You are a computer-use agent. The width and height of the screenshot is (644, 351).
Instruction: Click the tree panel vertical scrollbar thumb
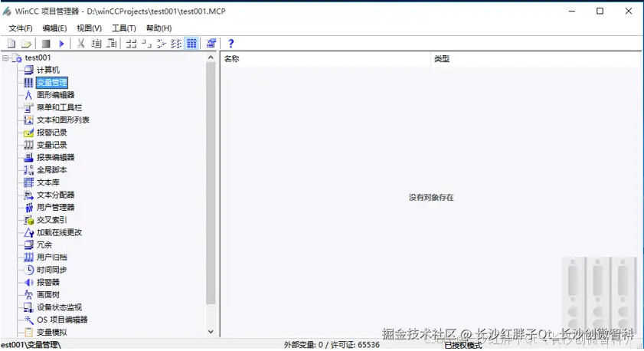[211, 183]
